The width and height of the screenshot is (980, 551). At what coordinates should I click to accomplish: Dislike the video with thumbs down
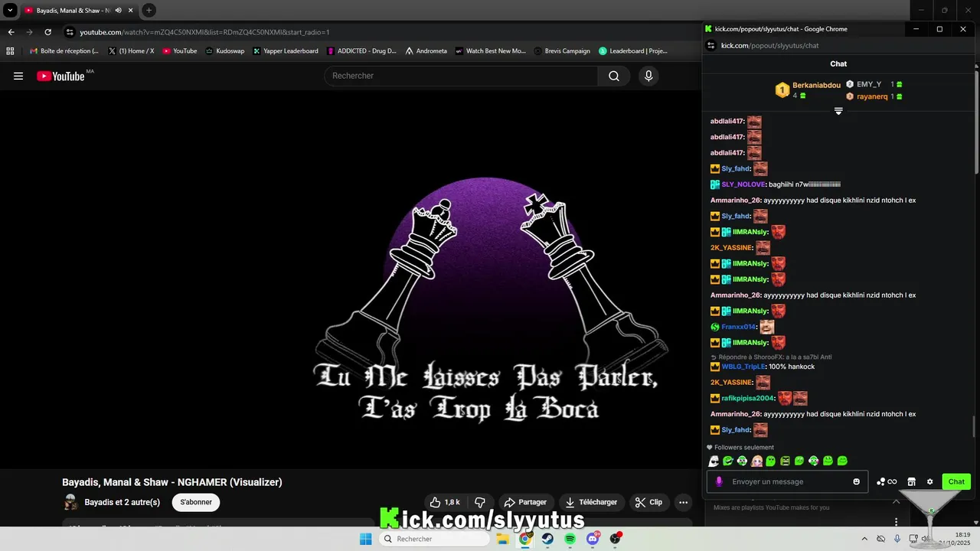pos(481,502)
